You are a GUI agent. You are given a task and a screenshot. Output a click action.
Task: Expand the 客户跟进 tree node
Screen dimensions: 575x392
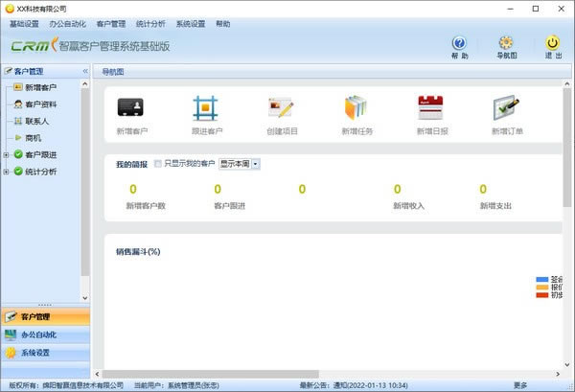tap(7, 154)
